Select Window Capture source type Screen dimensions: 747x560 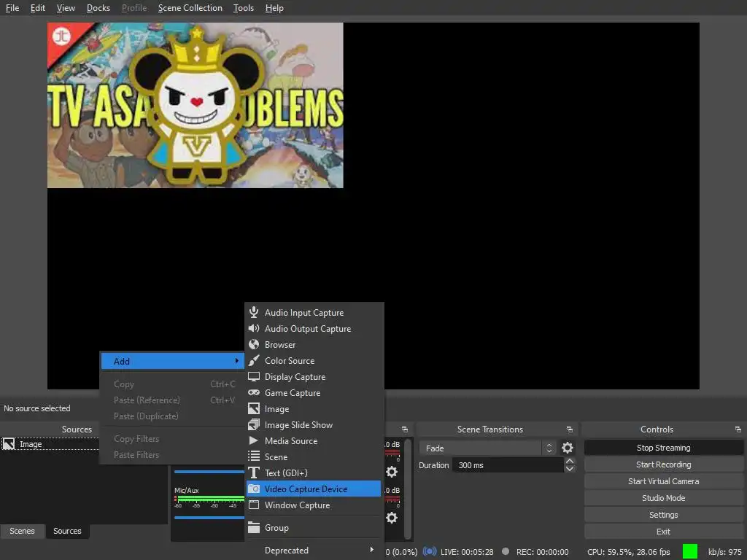click(x=314, y=505)
